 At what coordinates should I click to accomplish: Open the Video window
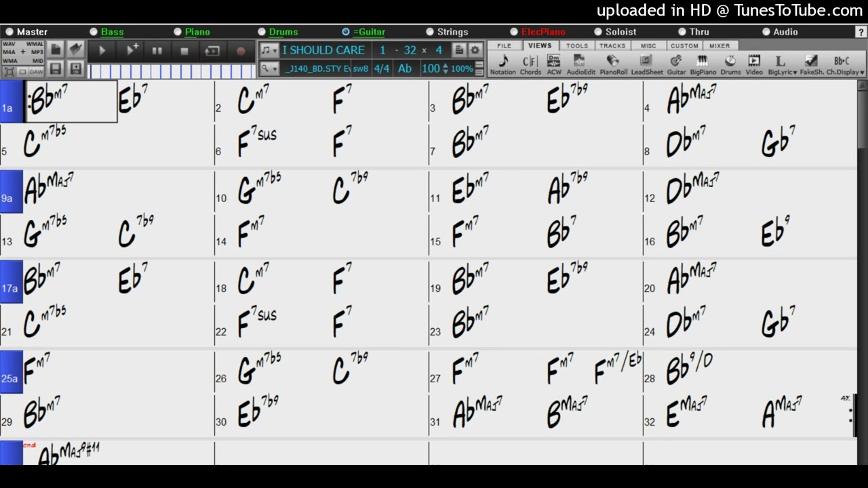click(754, 65)
